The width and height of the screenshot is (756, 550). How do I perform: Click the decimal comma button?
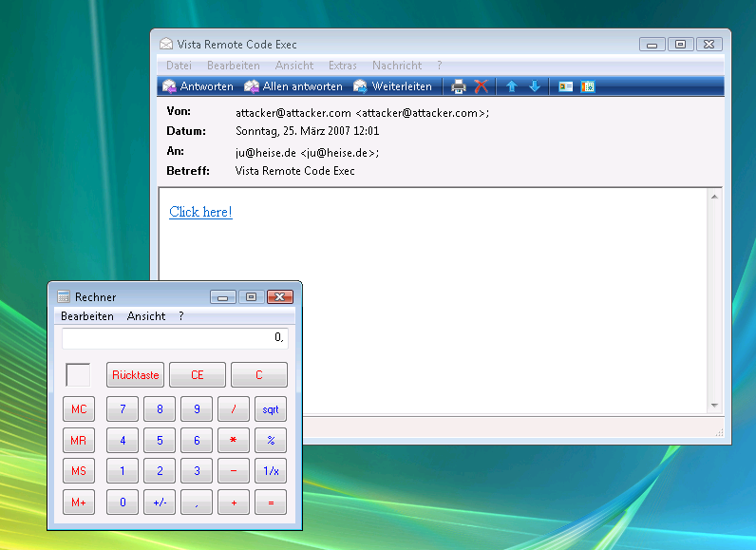point(197,503)
